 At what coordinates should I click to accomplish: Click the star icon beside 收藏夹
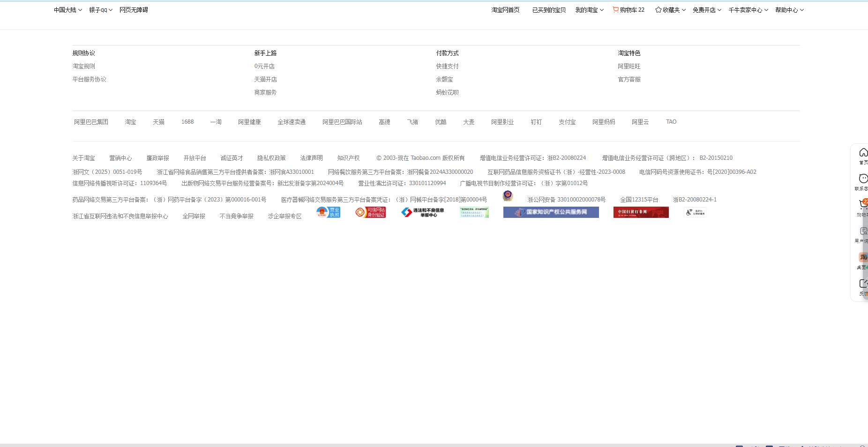click(658, 9)
